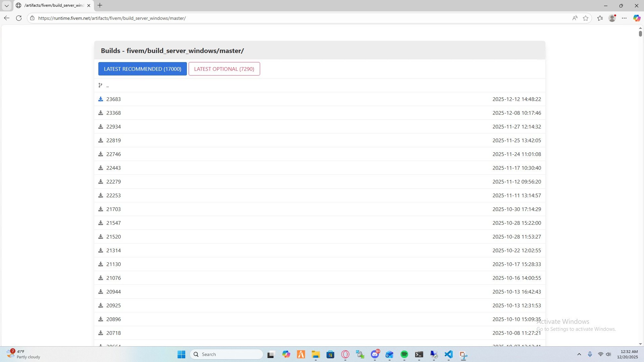Image resolution: width=644 pixels, height=362 pixels.
Task: Launch Visual Studio Code from taskbar
Action: pos(449,354)
